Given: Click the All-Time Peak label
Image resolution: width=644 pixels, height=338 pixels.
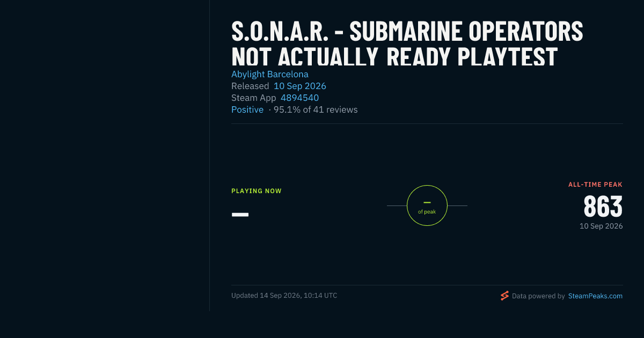Looking at the screenshot, I should click(596, 185).
